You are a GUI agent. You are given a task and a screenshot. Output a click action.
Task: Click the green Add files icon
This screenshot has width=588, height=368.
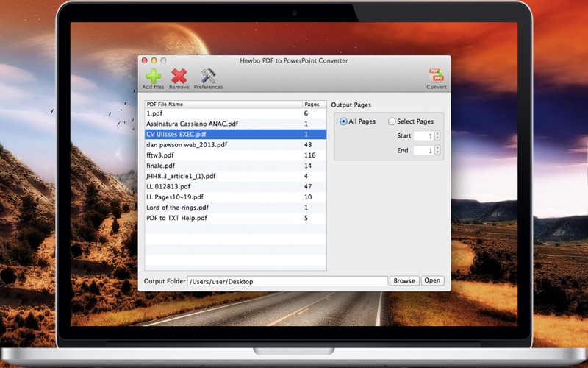click(153, 77)
